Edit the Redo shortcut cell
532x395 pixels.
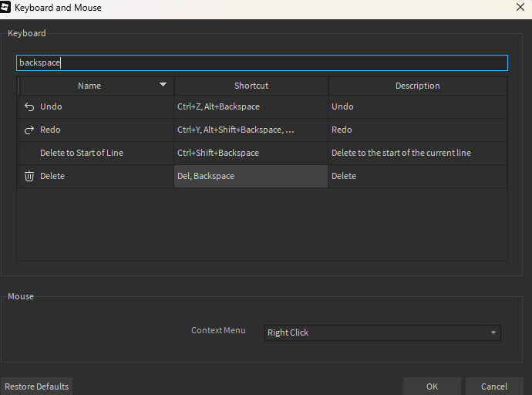pyautogui.click(x=251, y=130)
